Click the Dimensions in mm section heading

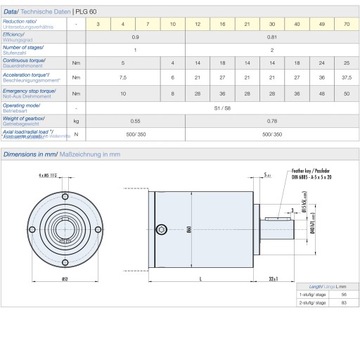[62, 154]
